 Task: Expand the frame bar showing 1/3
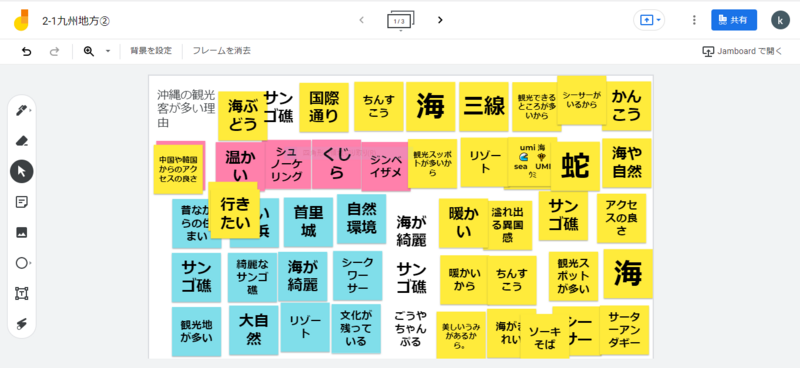click(x=401, y=20)
